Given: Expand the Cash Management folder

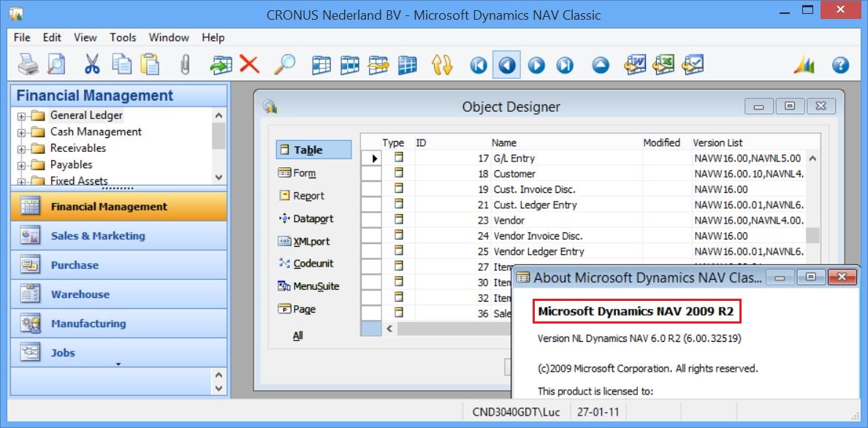Looking at the screenshot, I should click(x=22, y=133).
